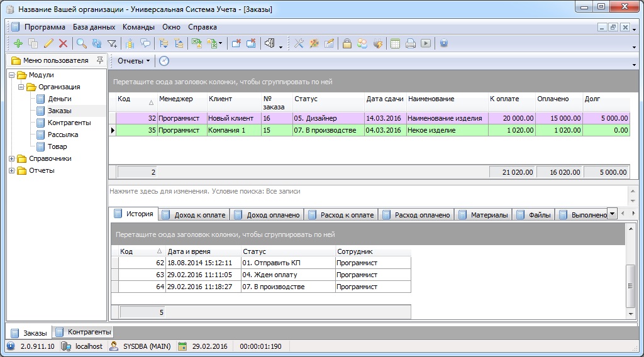The height and width of the screenshot is (357, 644).
Task: Switch to the Расход оплачено tab
Action: [416, 214]
